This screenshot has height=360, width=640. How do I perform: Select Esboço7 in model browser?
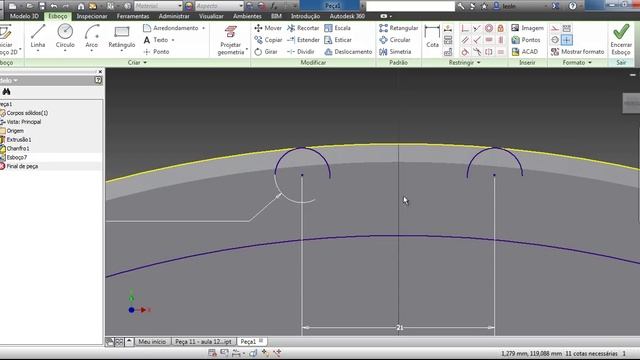click(x=17, y=157)
